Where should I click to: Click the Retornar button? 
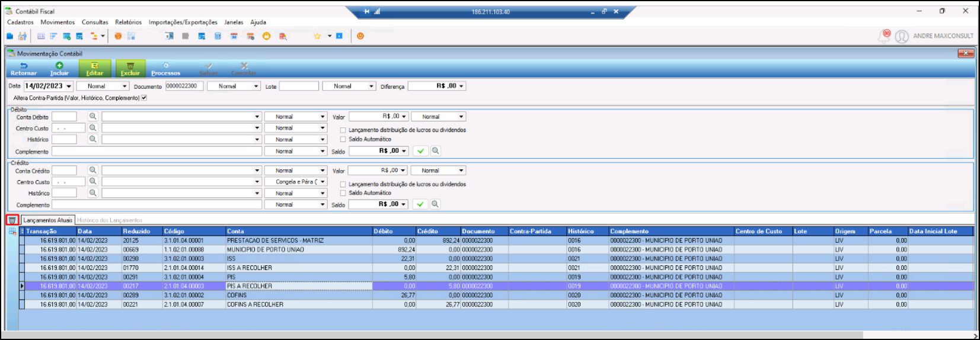pos(24,69)
